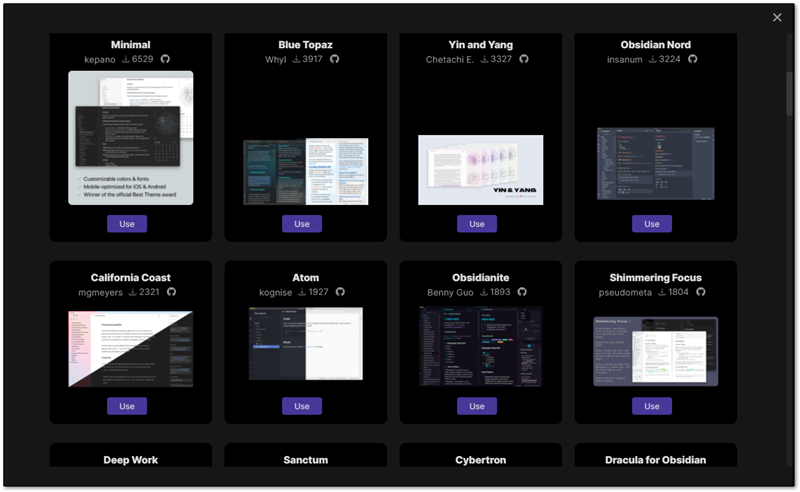This screenshot has height=492, width=800.
Task: Apply the Blue Topaz theme with Use
Action: pyautogui.click(x=302, y=224)
